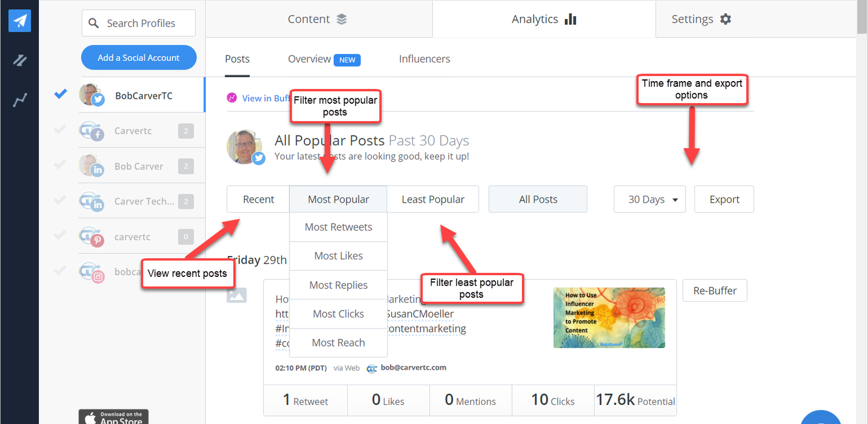868x424 pixels.
Task: Switch to the Analytics tab
Action: (544, 19)
